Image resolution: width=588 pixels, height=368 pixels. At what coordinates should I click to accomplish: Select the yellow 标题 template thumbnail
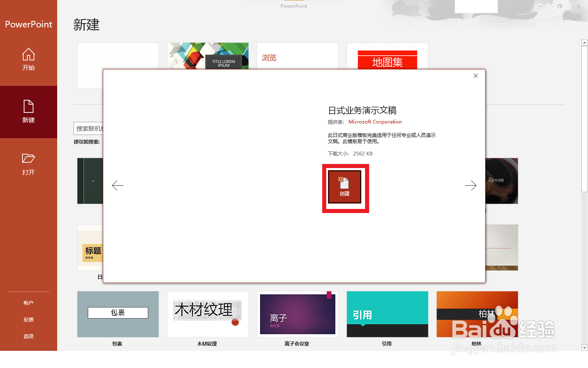[90, 247]
